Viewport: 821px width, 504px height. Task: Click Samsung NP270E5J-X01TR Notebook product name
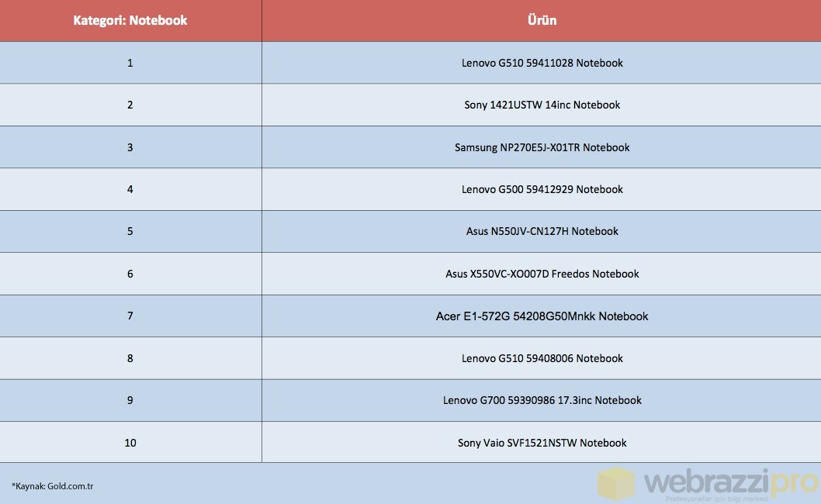542,147
